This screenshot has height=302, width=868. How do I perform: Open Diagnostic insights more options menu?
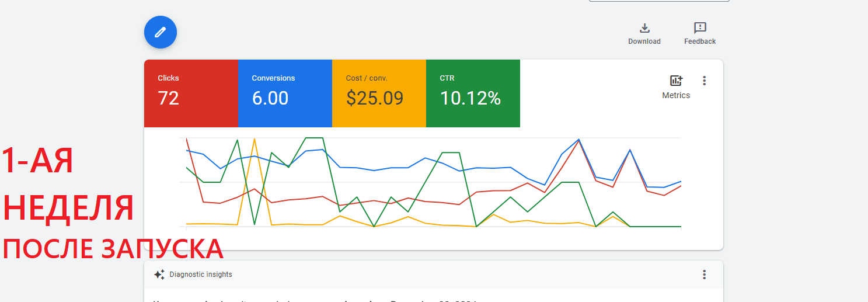point(705,275)
